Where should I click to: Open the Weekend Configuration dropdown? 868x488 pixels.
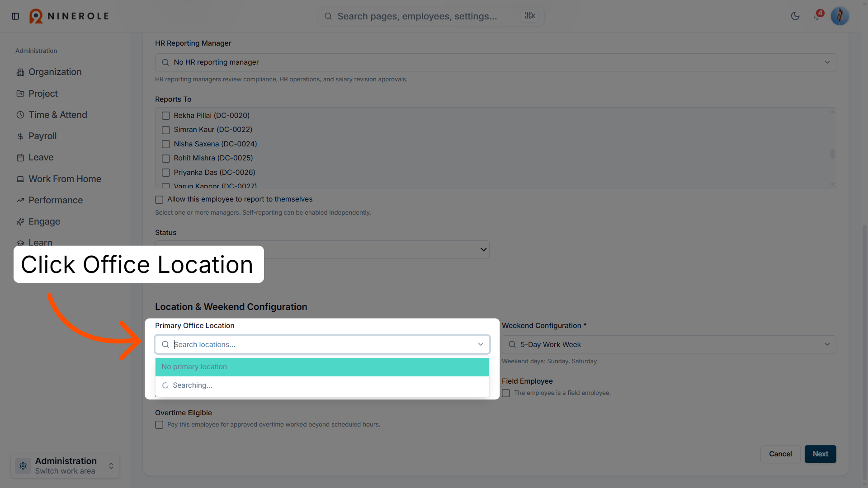click(x=669, y=344)
